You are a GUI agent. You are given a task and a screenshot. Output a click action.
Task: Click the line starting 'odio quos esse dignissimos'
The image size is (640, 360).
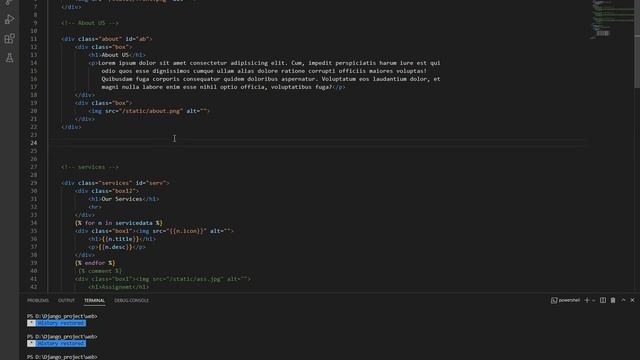tap(264, 71)
